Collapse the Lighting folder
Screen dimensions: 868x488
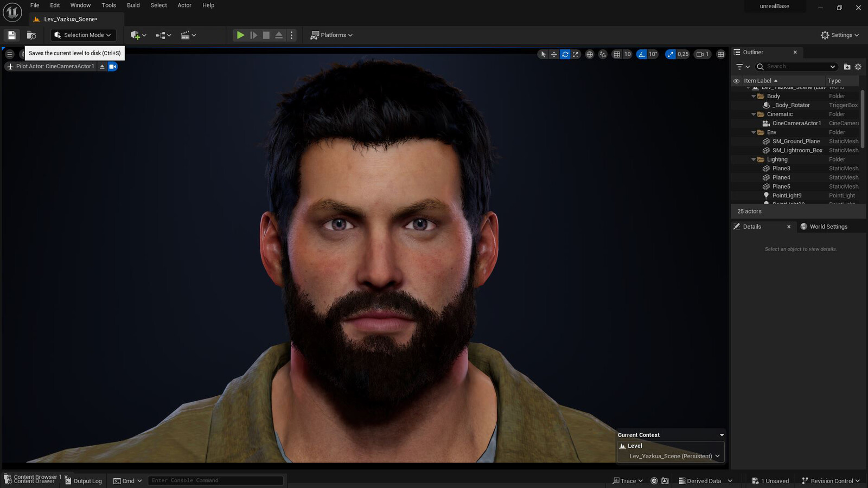click(x=754, y=159)
